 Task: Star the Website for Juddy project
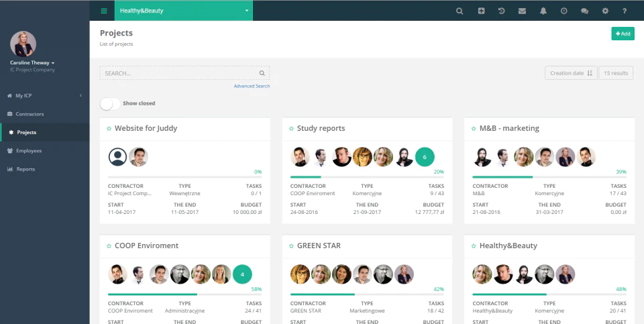109,129
